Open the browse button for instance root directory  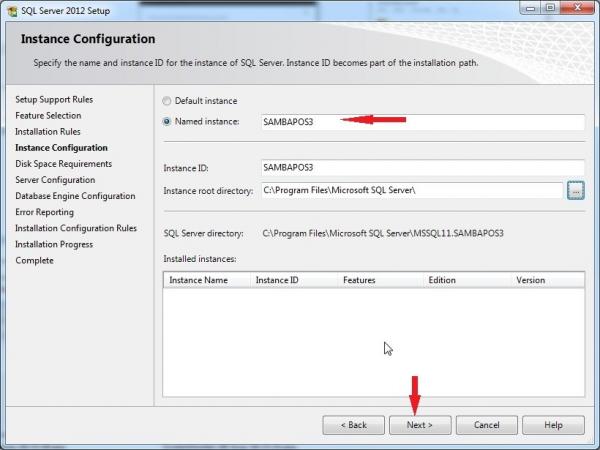tap(575, 190)
